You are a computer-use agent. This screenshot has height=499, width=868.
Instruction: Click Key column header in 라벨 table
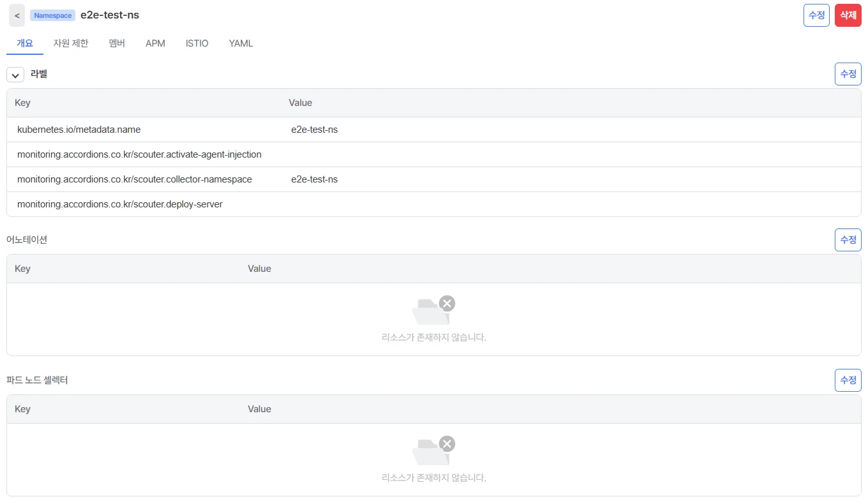coord(22,103)
